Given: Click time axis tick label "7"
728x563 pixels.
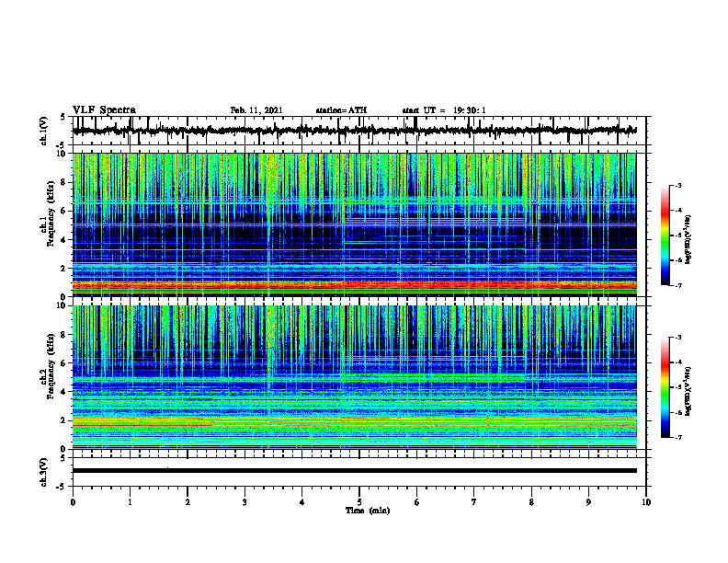Looking at the screenshot, I should click(474, 502).
